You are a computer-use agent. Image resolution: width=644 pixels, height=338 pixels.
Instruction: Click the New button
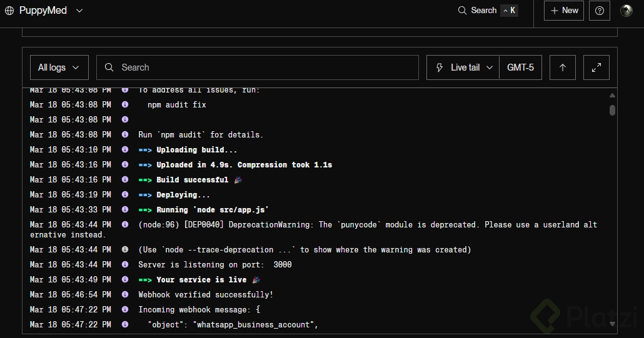(x=564, y=11)
